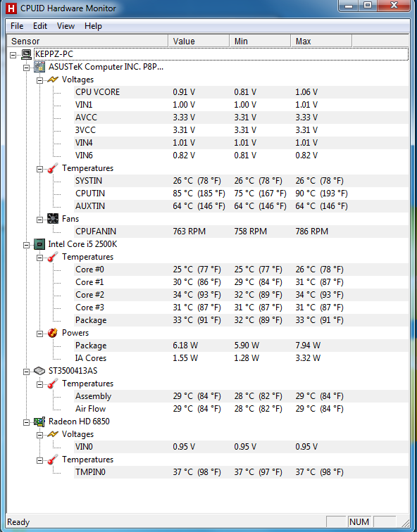
Task: Select the CPUFANIN fan row
Action: 241,232
